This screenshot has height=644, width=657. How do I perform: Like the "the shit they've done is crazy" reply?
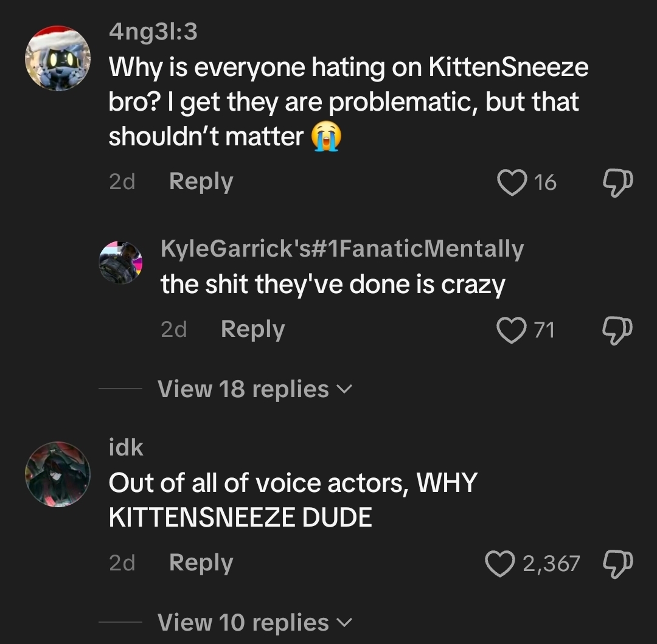tap(512, 330)
